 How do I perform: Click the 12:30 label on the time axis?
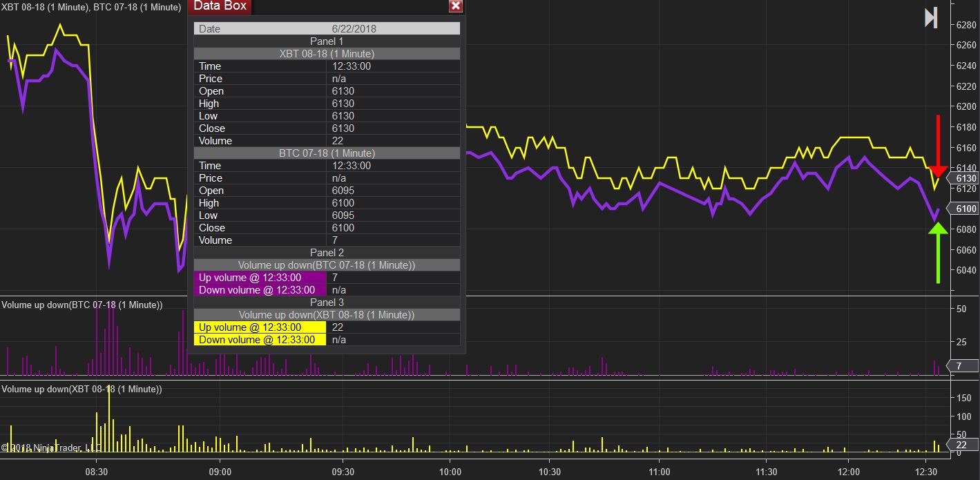925,472
